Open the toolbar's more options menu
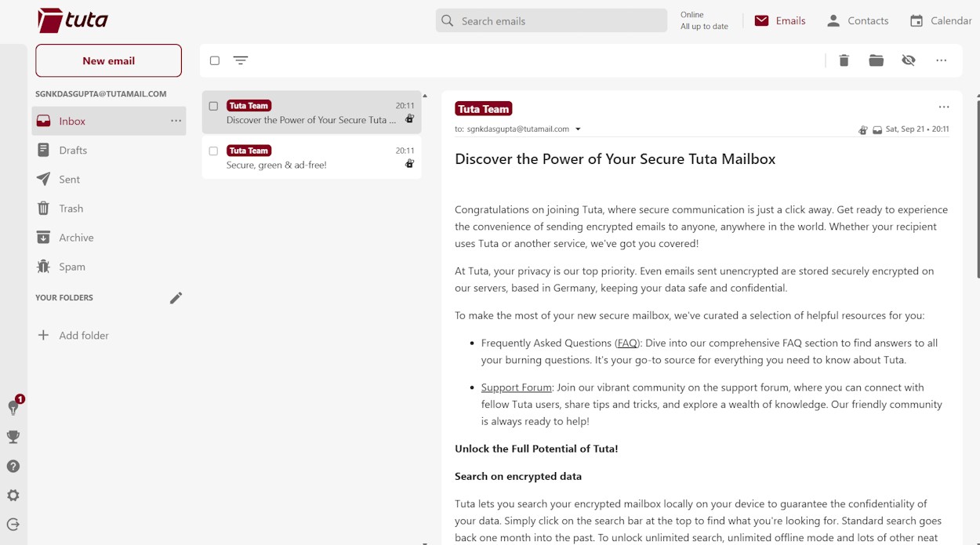Image resolution: width=980 pixels, height=545 pixels. tap(942, 60)
